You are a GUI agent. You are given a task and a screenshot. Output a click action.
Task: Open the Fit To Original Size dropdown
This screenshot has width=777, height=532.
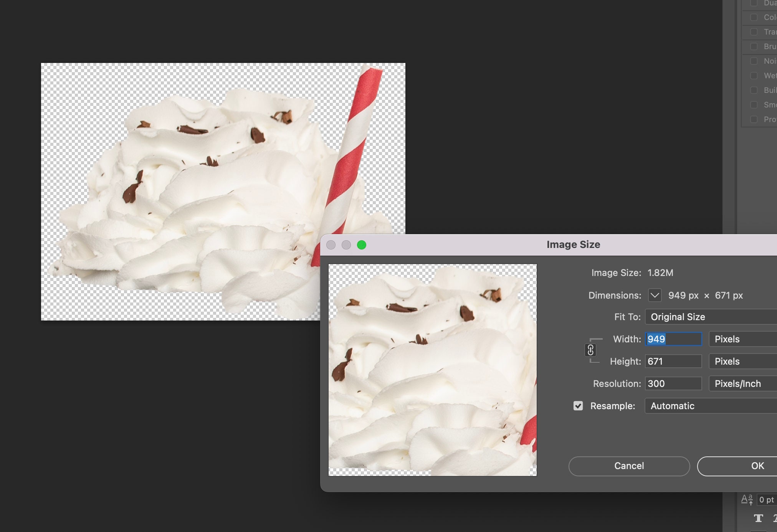(x=711, y=317)
